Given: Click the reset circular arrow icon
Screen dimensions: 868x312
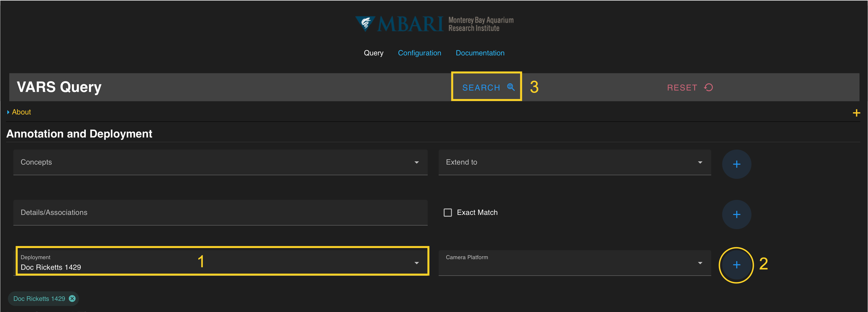Looking at the screenshot, I should coord(708,88).
